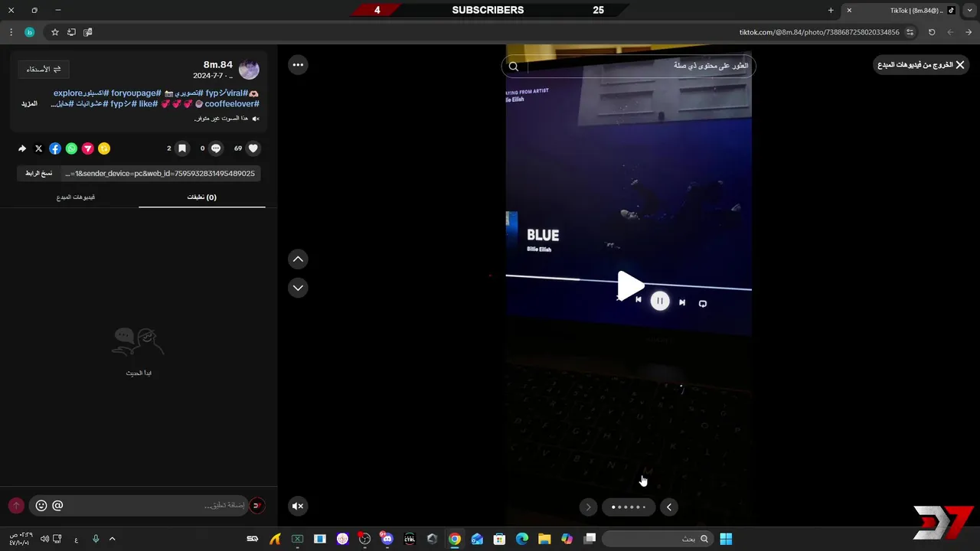Share the post to WhatsApp

click(x=71, y=148)
